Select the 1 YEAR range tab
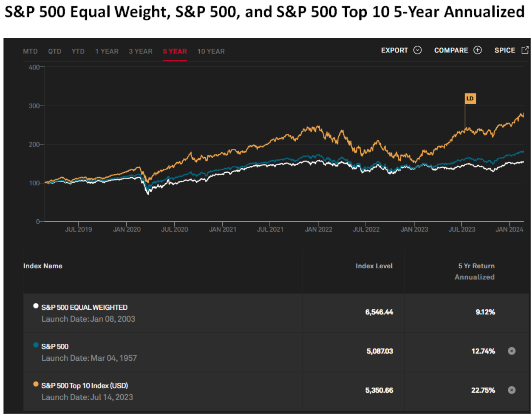The width and height of the screenshot is (532, 416). click(x=107, y=51)
